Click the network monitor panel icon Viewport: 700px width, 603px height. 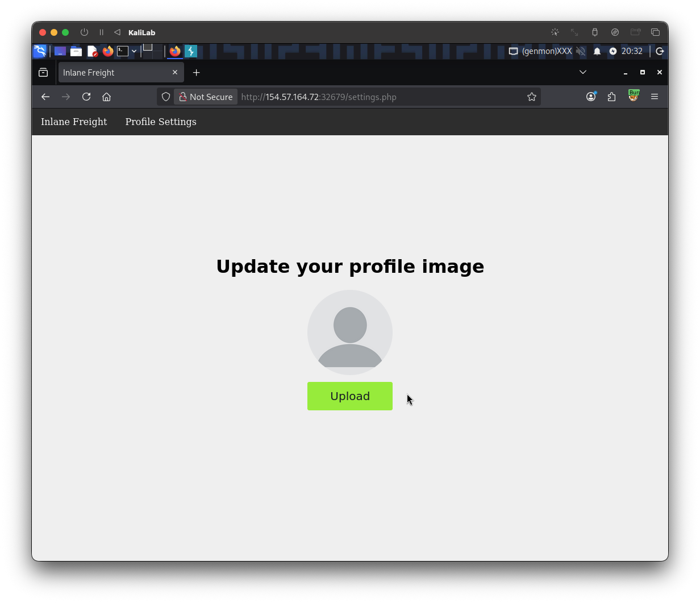tap(513, 51)
